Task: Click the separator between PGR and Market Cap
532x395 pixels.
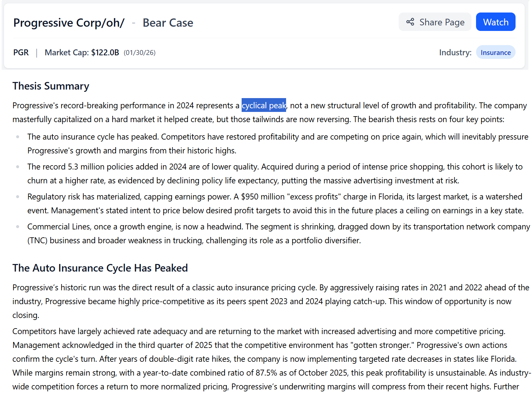Action: (x=37, y=52)
